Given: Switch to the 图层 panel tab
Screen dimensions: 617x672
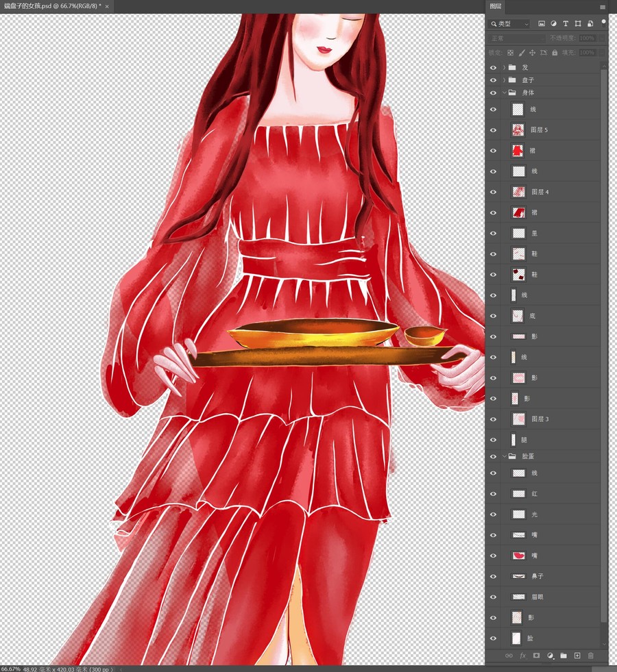Looking at the screenshot, I should click(x=496, y=6).
